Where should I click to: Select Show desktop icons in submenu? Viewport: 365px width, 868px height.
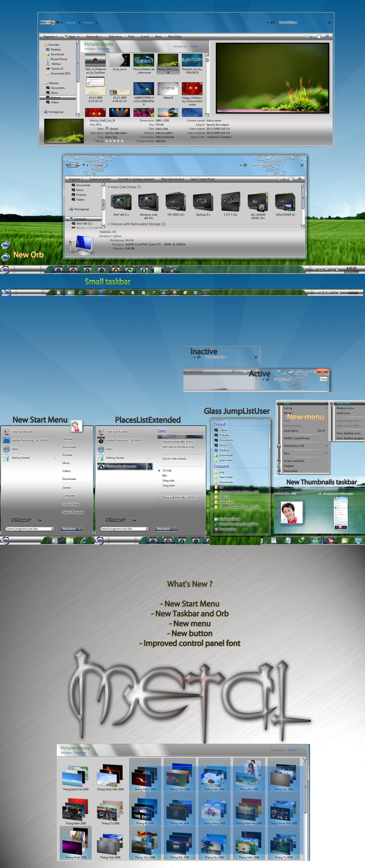tap(349, 433)
